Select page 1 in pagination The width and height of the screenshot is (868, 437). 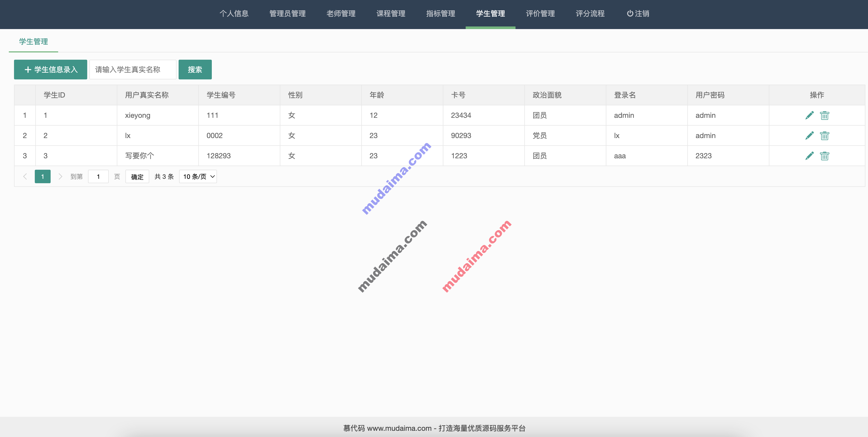(x=43, y=176)
